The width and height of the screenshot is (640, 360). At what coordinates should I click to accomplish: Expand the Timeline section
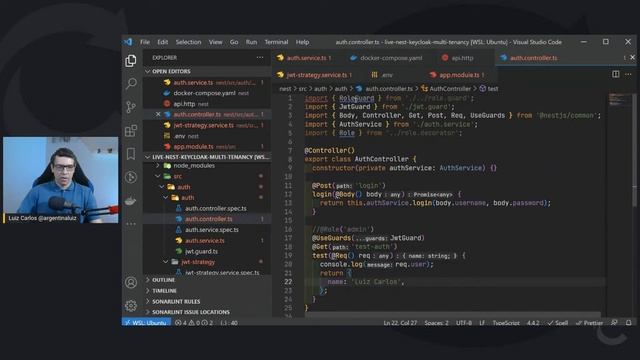click(x=207, y=291)
